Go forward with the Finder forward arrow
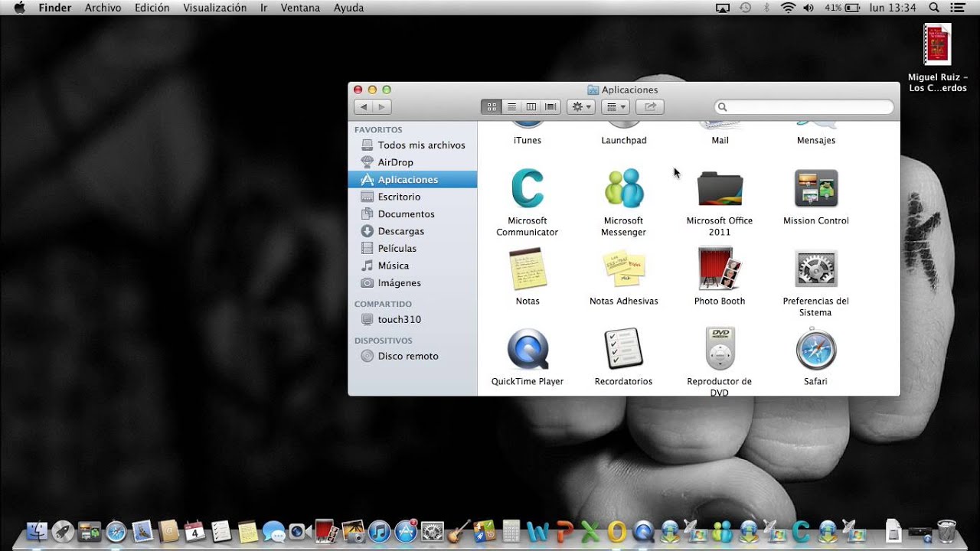Image resolution: width=980 pixels, height=551 pixels. (x=382, y=107)
